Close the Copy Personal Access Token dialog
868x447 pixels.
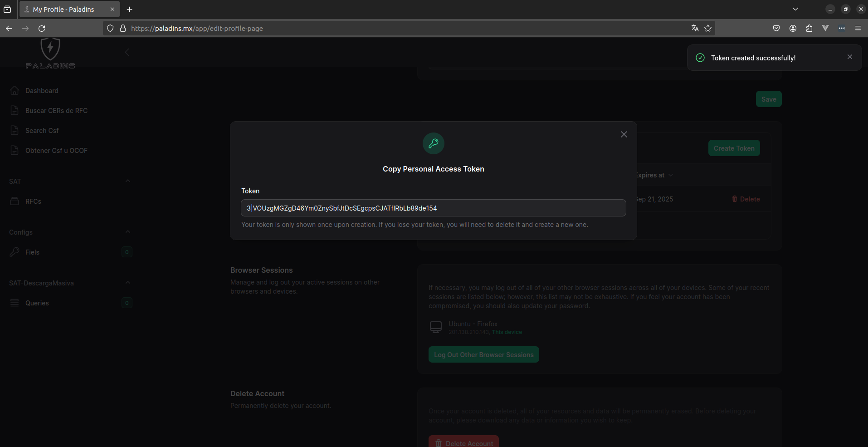tap(624, 134)
